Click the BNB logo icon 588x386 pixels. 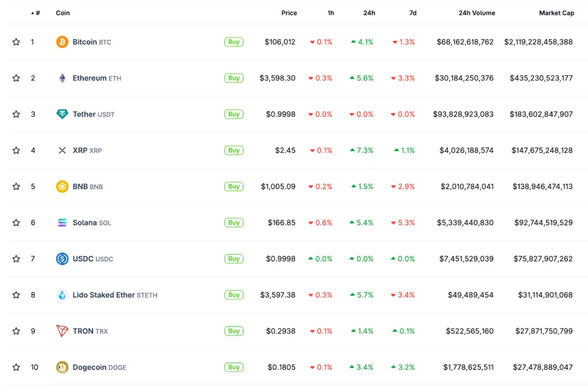point(62,186)
